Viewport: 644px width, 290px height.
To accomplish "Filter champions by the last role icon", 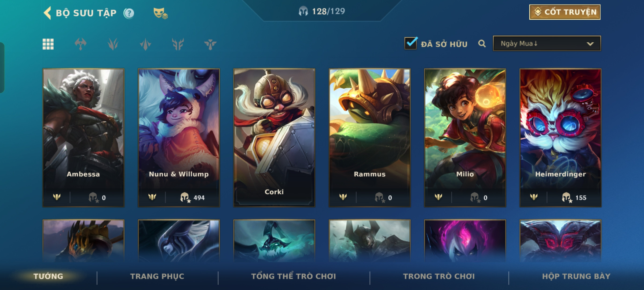I will (x=210, y=44).
